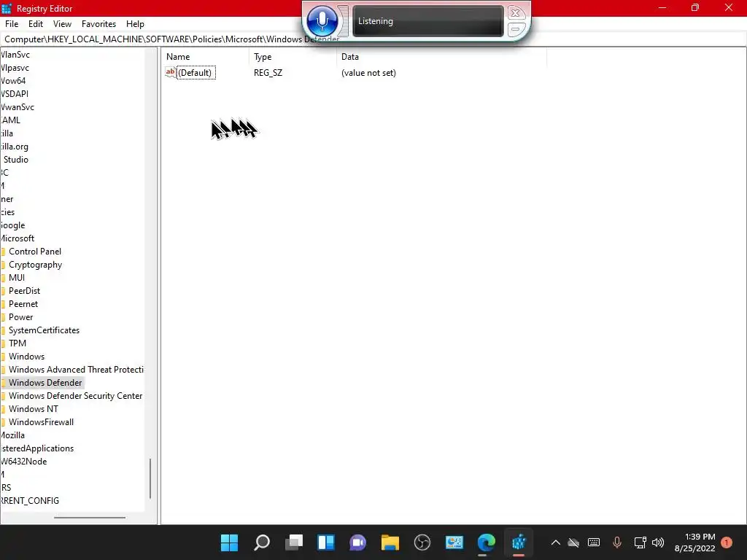Click the Registry Editor title bar icon

pyautogui.click(x=7, y=8)
